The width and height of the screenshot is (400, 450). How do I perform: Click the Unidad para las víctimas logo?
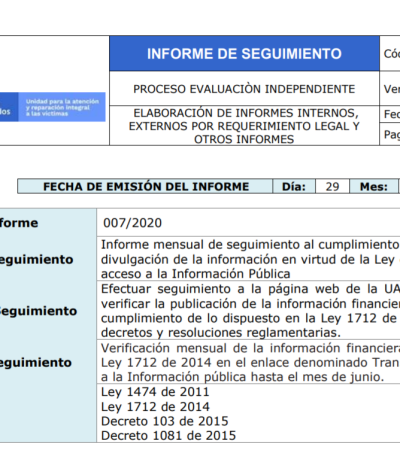tap(53, 107)
